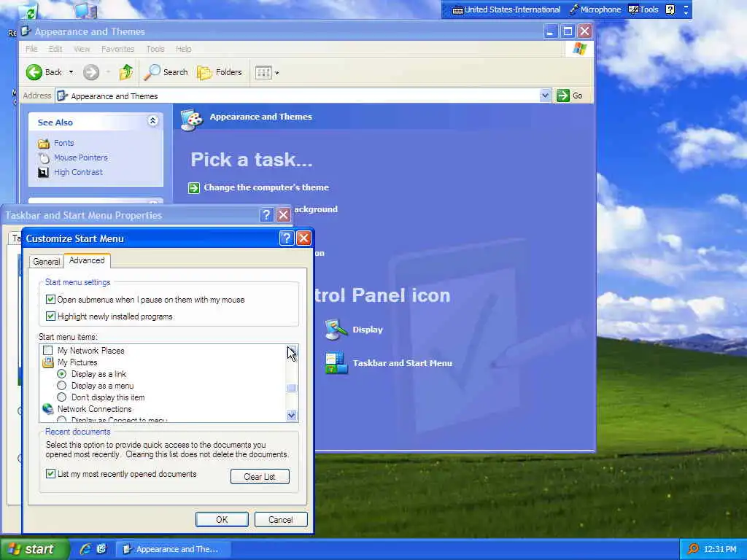Open the Help menu
This screenshot has width=747, height=560.
coord(183,49)
